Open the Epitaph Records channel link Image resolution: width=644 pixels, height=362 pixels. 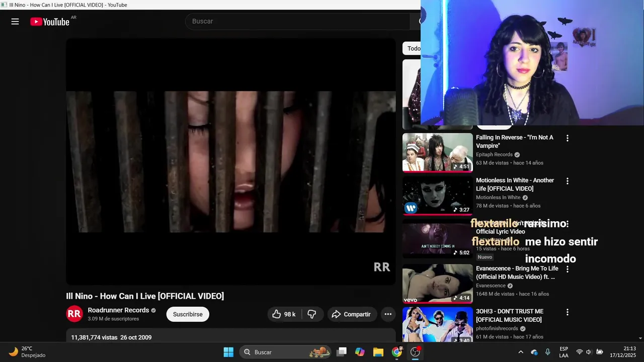[x=495, y=154]
